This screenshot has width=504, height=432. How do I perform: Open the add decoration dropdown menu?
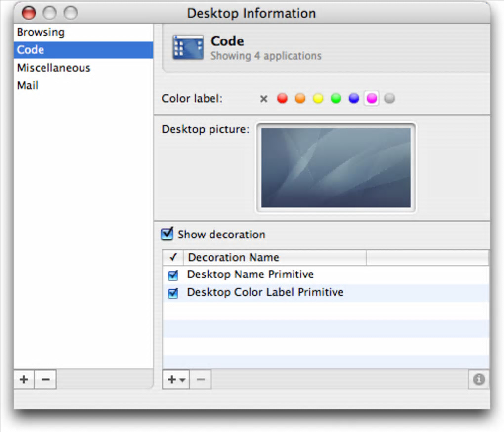pyautogui.click(x=176, y=379)
